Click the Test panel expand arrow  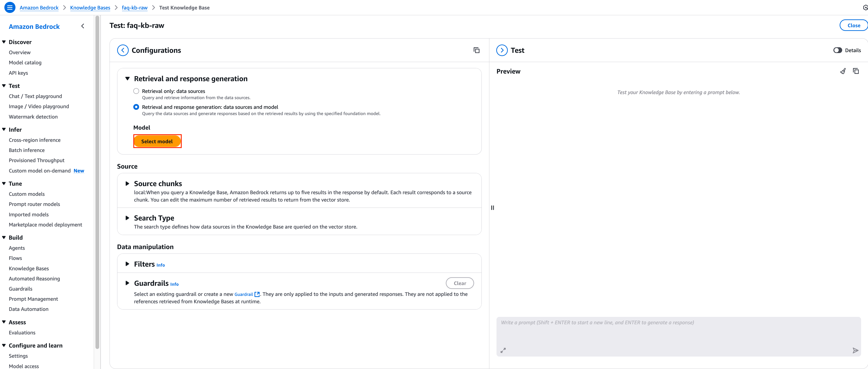502,50
